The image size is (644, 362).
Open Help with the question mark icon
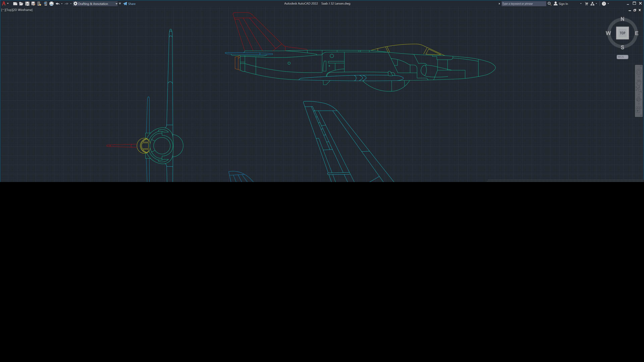[x=604, y=4]
